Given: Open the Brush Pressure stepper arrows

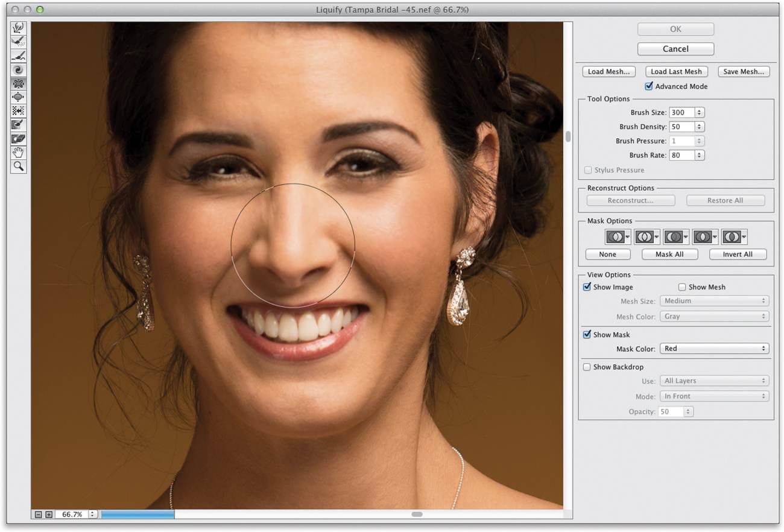Looking at the screenshot, I should click(x=700, y=141).
